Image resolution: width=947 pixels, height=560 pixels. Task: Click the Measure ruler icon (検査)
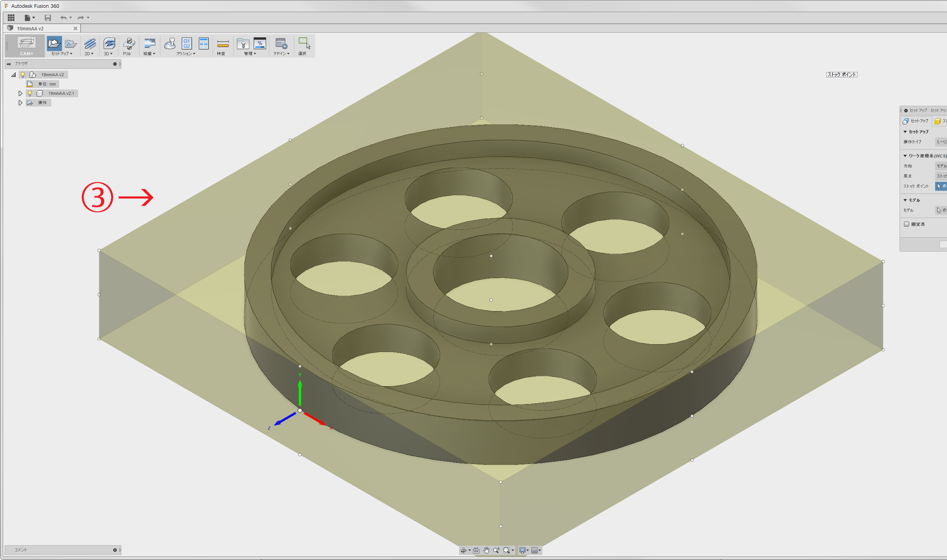(223, 44)
